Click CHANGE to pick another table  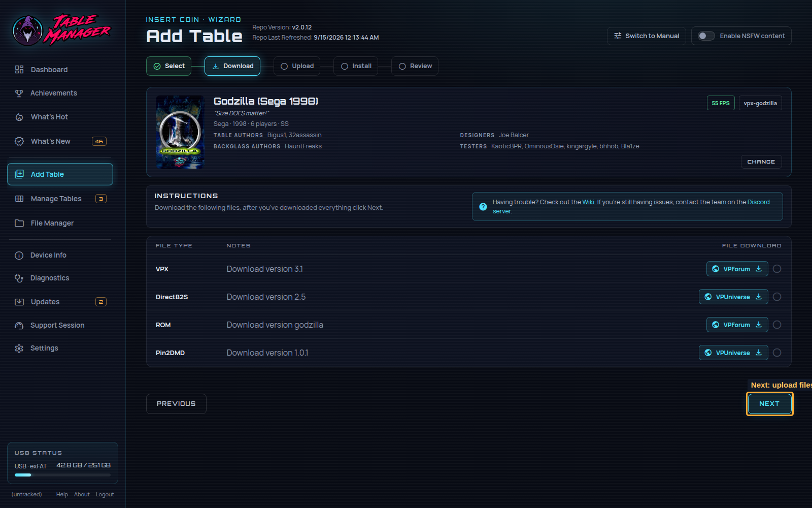(x=761, y=162)
